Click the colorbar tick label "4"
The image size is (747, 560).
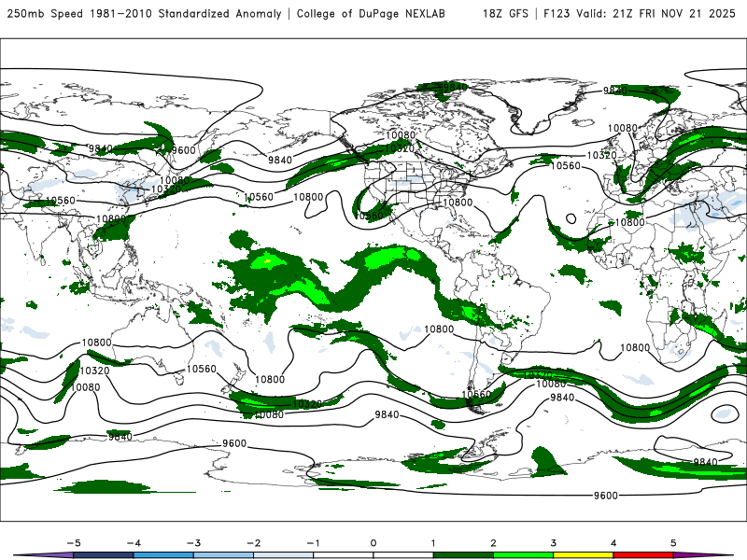click(x=613, y=543)
